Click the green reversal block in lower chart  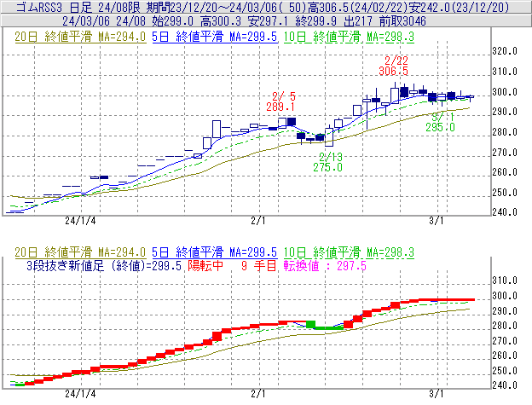tap(311, 324)
